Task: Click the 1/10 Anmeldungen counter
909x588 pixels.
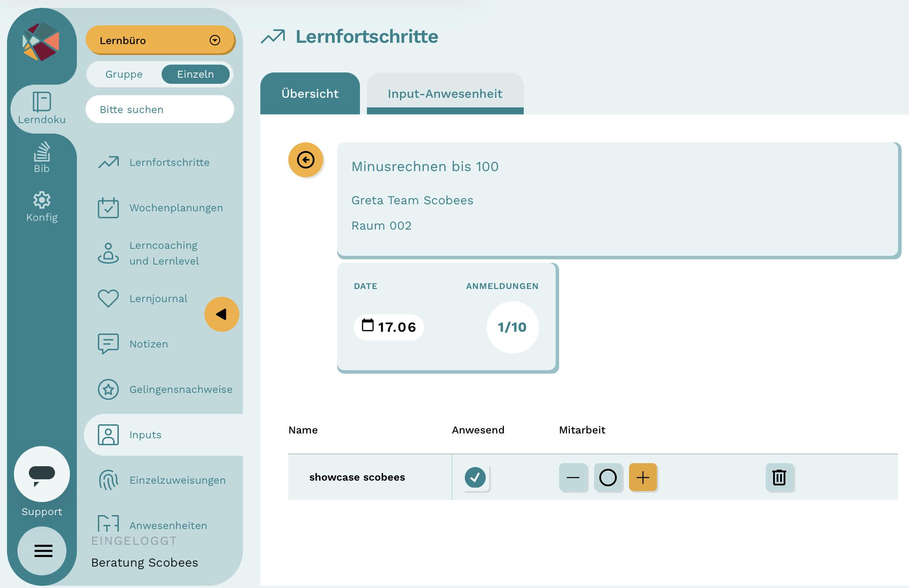Action: (x=512, y=327)
